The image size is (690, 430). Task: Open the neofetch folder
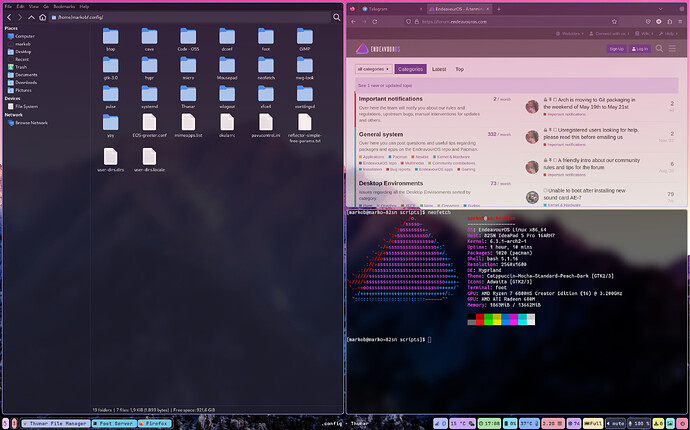click(266, 68)
